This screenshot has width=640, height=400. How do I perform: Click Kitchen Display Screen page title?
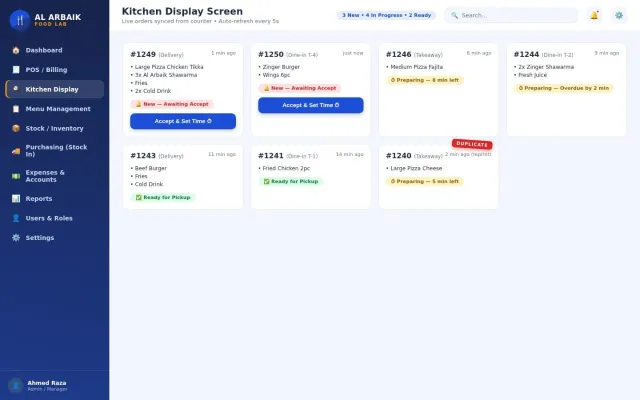(182, 11)
